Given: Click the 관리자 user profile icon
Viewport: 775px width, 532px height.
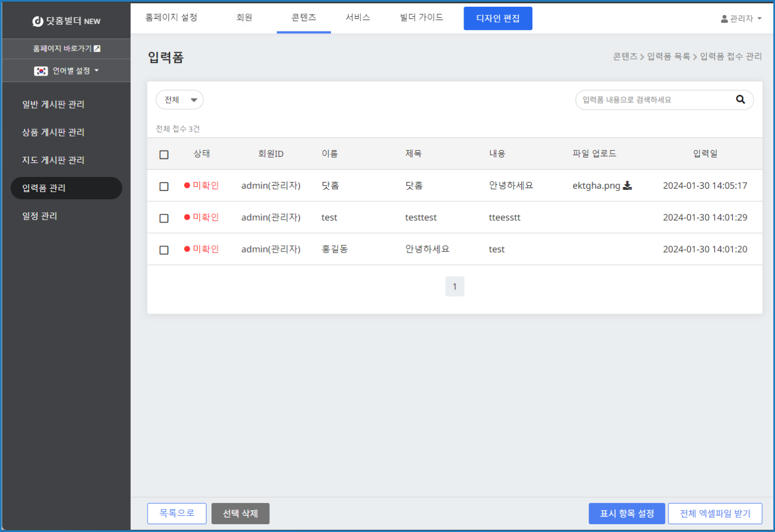Looking at the screenshot, I should (724, 19).
